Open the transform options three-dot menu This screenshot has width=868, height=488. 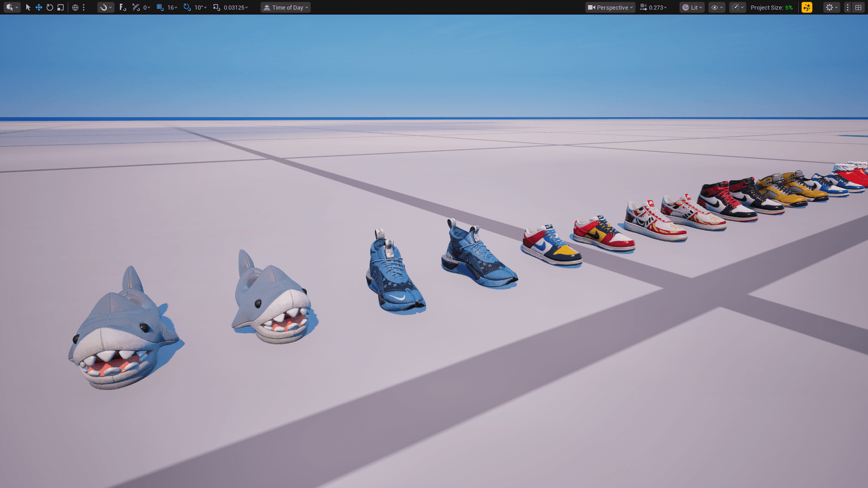(x=84, y=7)
